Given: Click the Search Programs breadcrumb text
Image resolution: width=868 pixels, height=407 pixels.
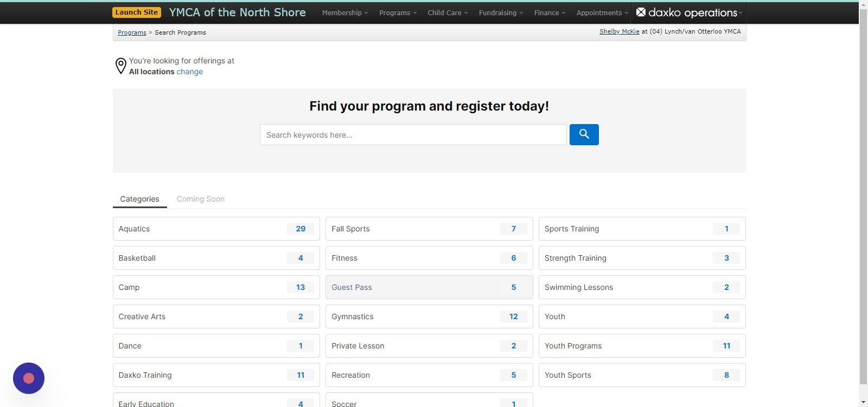Looking at the screenshot, I should coord(180,33).
